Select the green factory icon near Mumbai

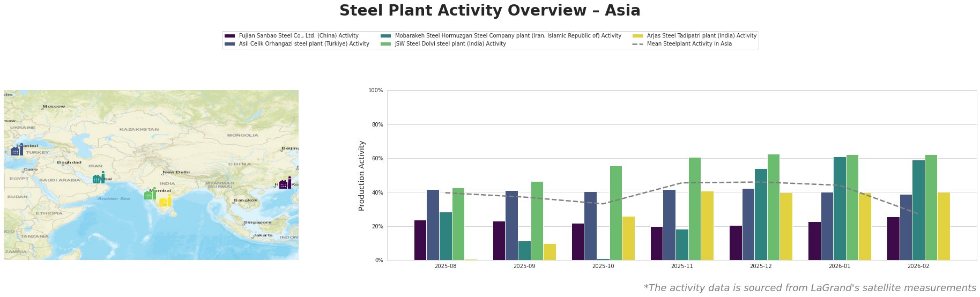pos(150,194)
